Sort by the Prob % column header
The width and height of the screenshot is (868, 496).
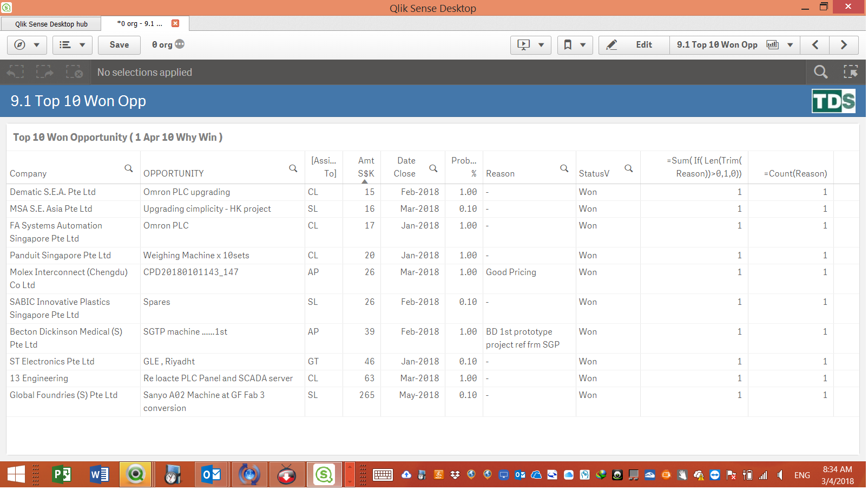464,167
